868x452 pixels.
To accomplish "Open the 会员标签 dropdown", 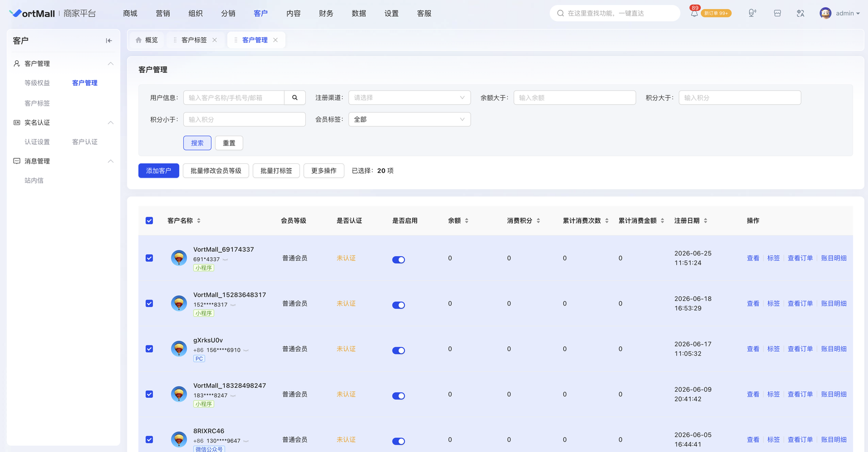I will (x=410, y=119).
